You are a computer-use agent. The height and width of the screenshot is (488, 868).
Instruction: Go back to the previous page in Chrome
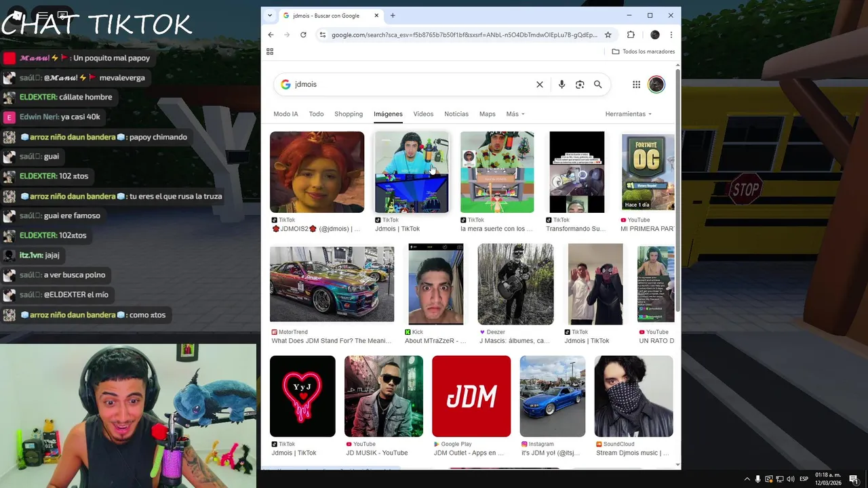click(x=271, y=35)
